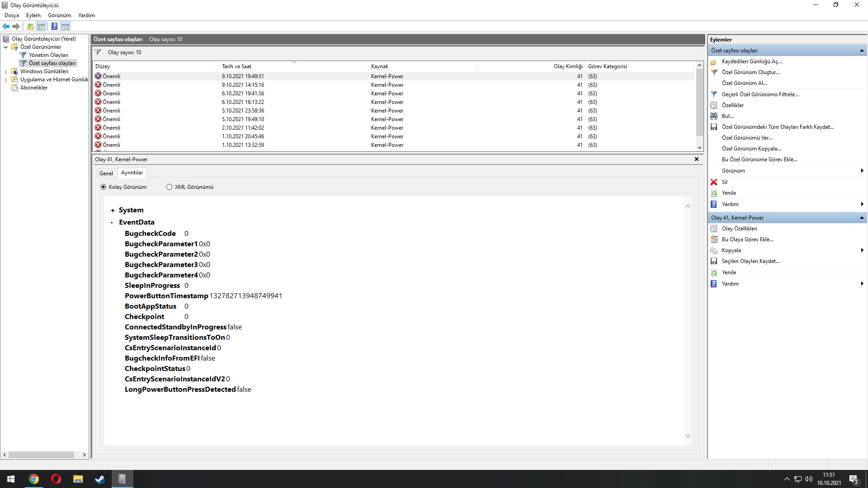The width and height of the screenshot is (868, 488).
Task: Click the blue help toolbar icon
Action: [54, 26]
